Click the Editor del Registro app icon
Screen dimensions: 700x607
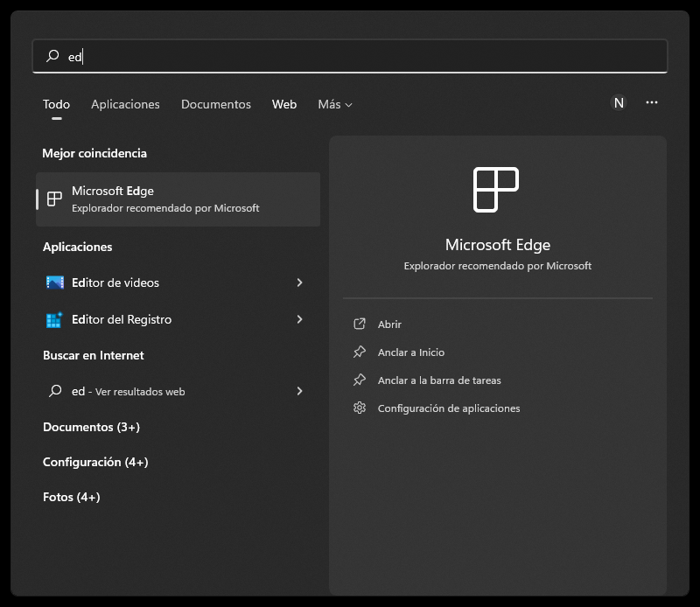pos(54,319)
